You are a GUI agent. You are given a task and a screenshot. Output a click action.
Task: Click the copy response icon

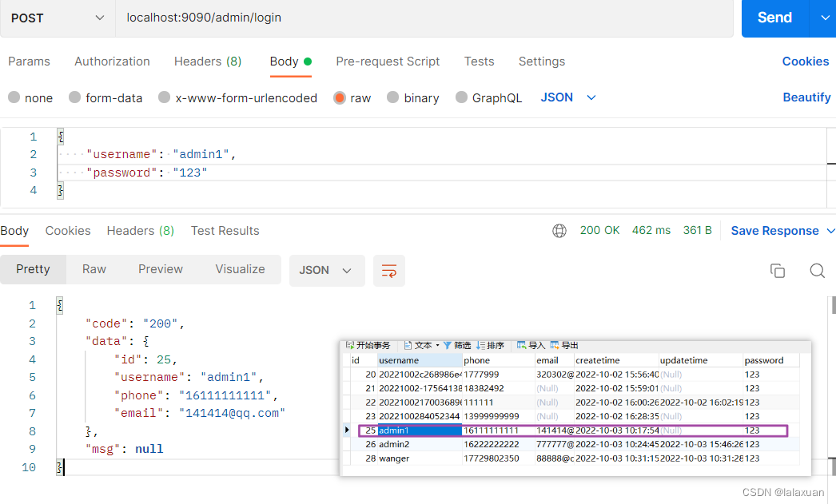tap(778, 271)
